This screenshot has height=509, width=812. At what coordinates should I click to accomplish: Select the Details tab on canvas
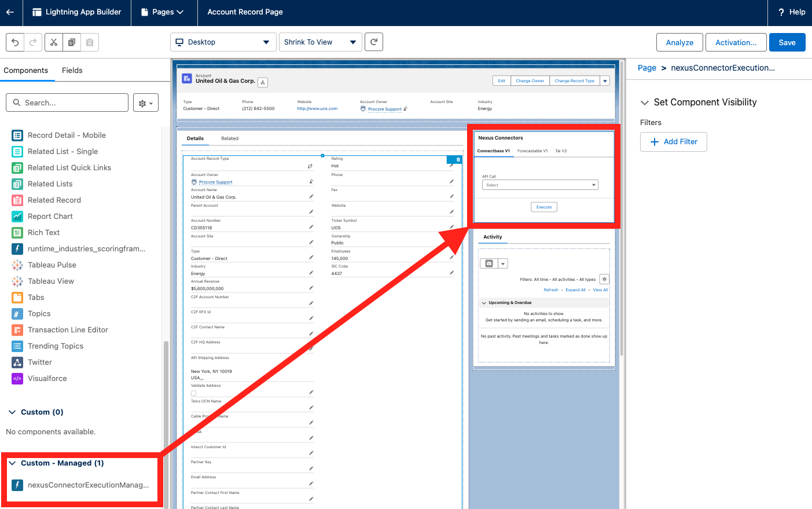pos(195,138)
